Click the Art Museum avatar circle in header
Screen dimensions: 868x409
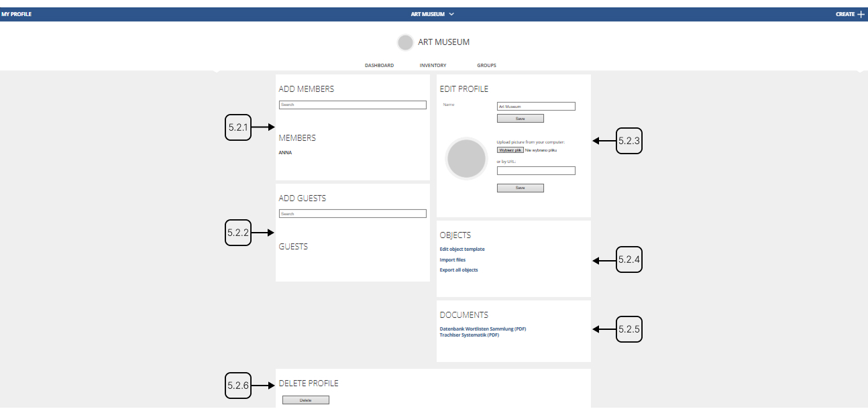[405, 42]
